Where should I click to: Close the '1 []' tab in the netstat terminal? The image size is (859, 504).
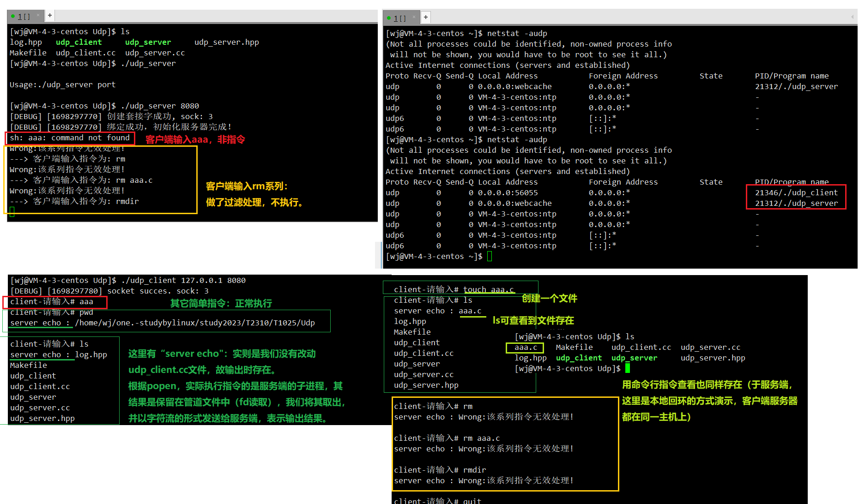(414, 18)
